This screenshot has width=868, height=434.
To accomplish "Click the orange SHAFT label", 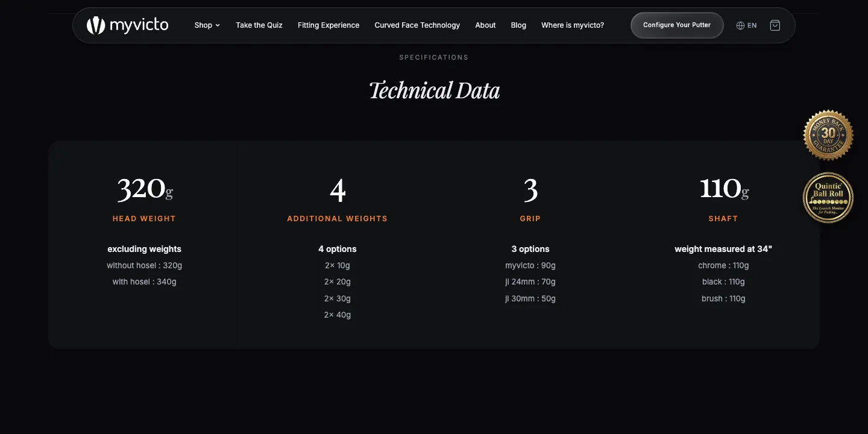I will click(723, 219).
